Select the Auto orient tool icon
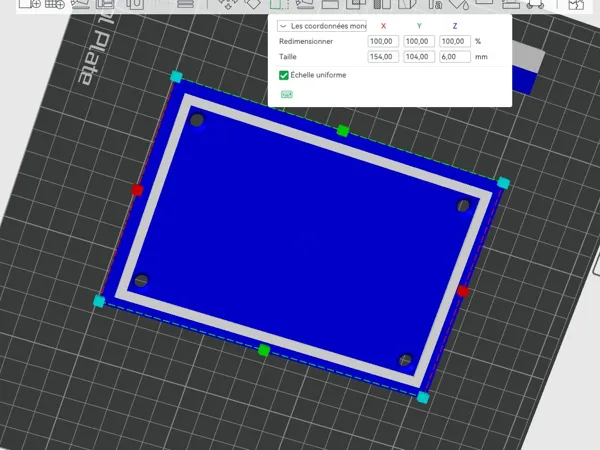 [80, 4]
